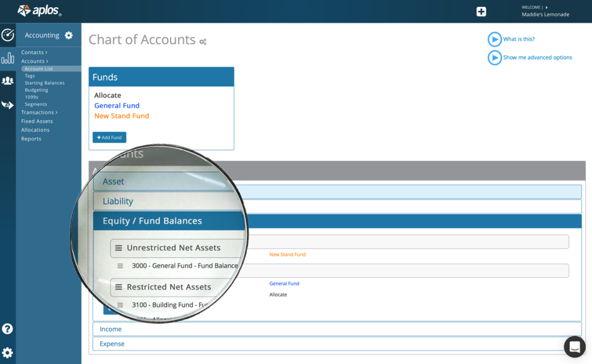Grab the handle for 3000 - General Fund row

(120, 266)
